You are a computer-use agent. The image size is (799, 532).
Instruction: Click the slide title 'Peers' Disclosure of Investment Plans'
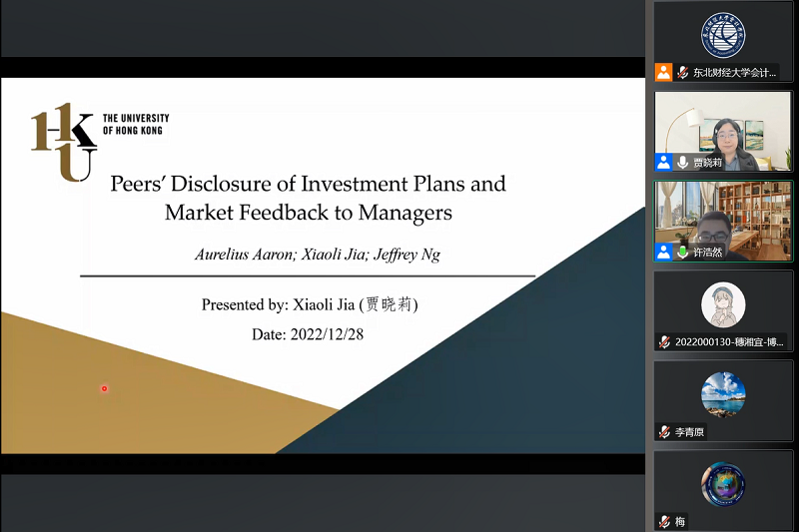[x=308, y=184]
